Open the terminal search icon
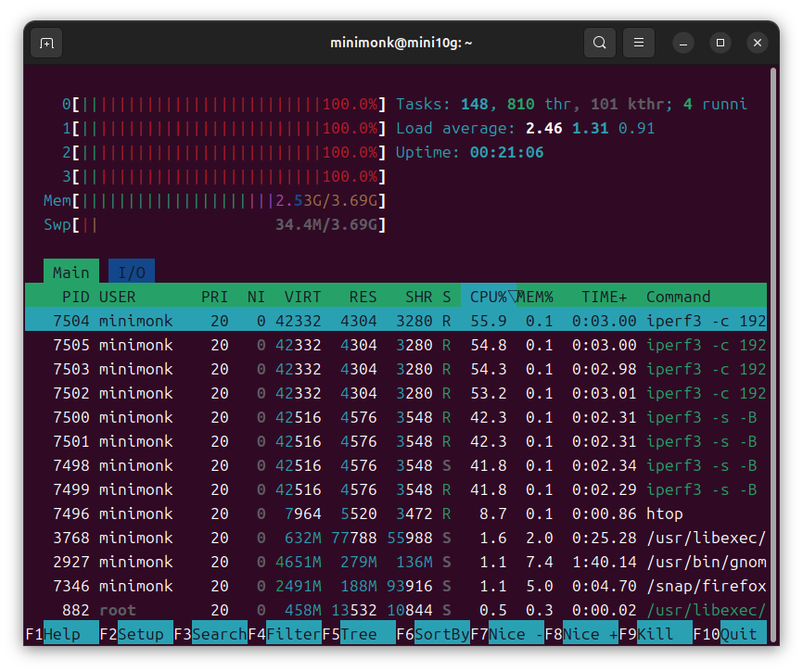The image size is (803, 672). coord(600,43)
